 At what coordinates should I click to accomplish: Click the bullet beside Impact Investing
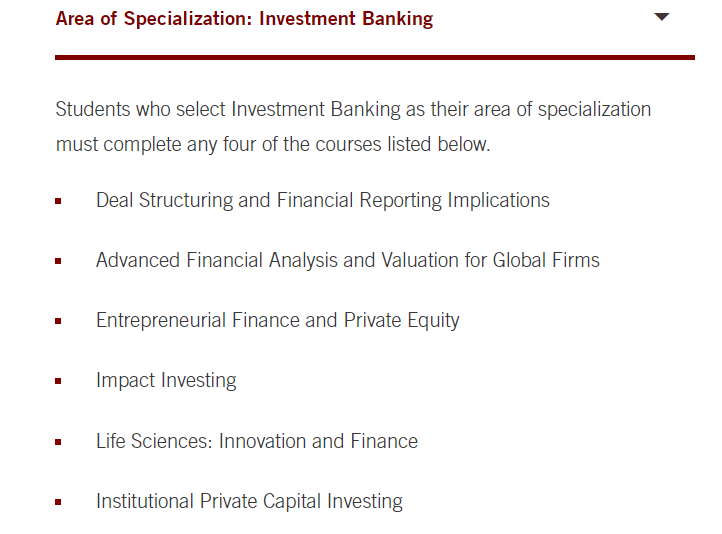tap(58, 381)
